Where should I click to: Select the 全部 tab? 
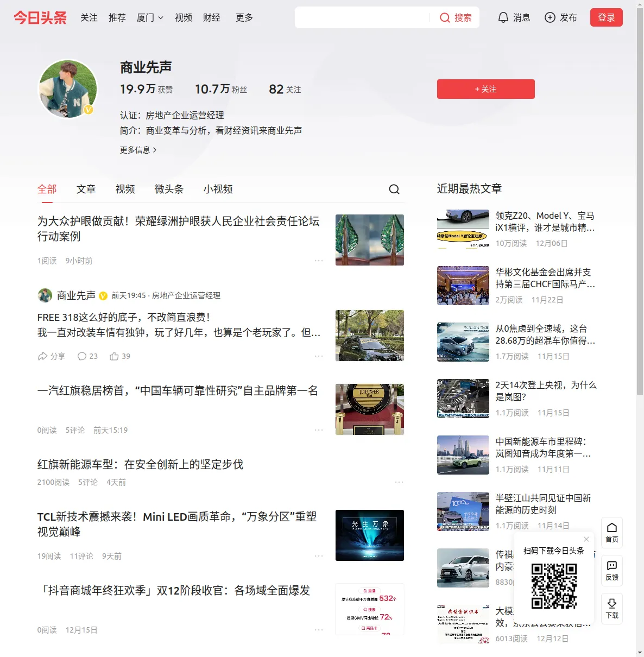tap(47, 189)
